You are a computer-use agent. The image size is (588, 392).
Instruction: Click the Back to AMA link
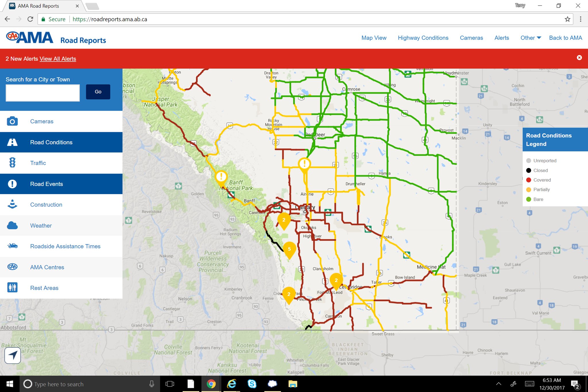tap(565, 38)
